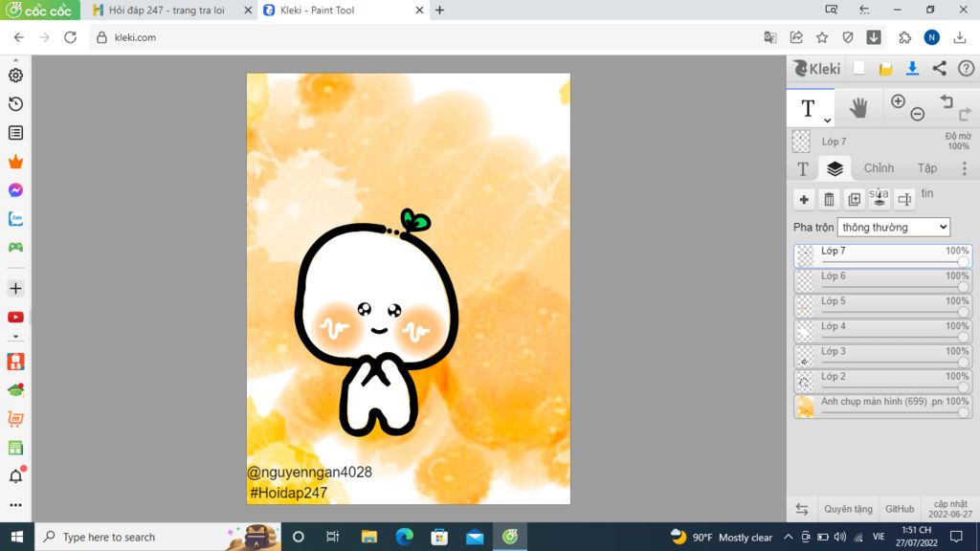Switch to Hỏi đáp 247 browser tab
Viewport: 980px width, 551px height.
pyautogui.click(x=166, y=10)
